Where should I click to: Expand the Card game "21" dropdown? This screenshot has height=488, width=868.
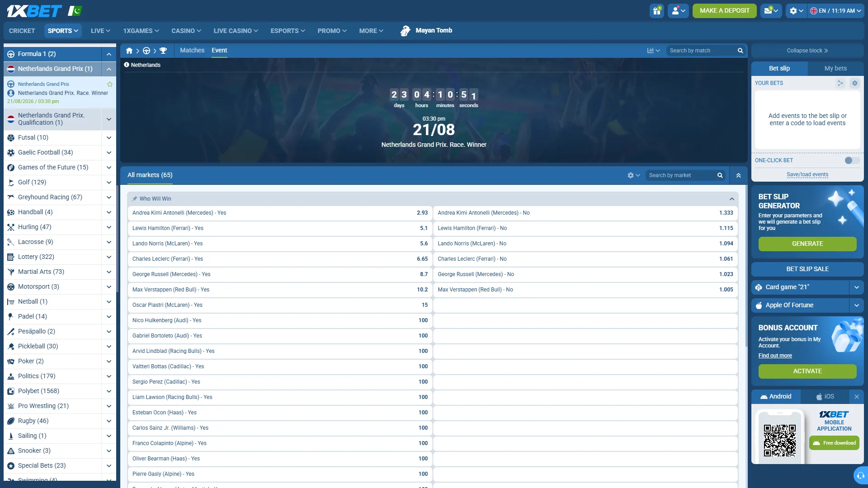pyautogui.click(x=857, y=287)
